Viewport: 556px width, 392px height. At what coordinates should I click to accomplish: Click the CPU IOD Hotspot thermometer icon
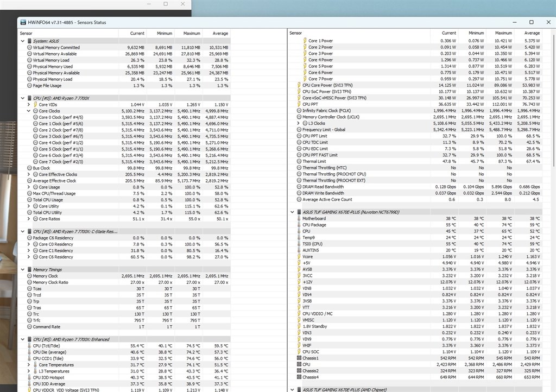tap(29, 377)
